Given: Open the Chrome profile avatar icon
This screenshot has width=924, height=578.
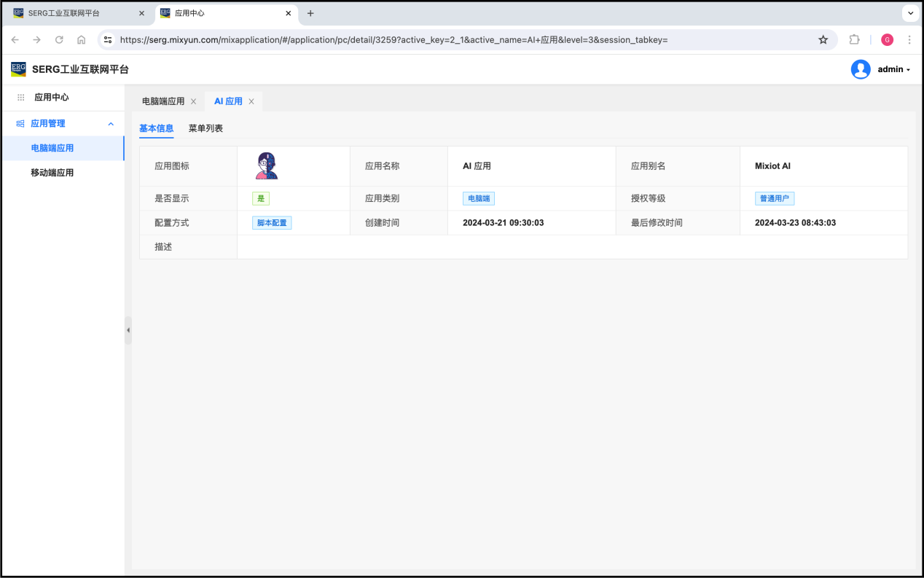Looking at the screenshot, I should click(887, 40).
